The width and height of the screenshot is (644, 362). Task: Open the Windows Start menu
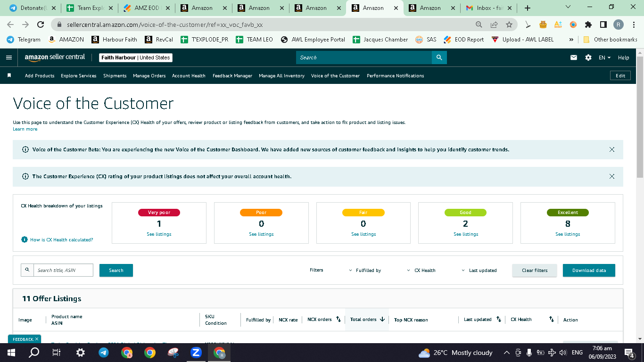point(11,353)
